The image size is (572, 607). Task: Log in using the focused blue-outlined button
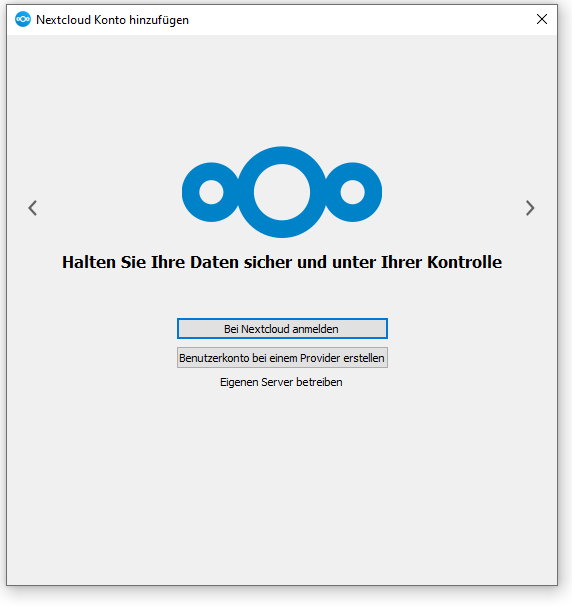pos(282,329)
